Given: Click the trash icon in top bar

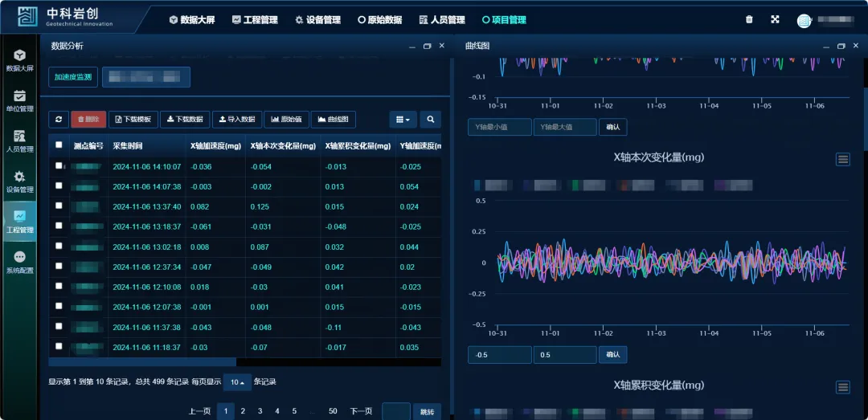Looking at the screenshot, I should point(749,19).
